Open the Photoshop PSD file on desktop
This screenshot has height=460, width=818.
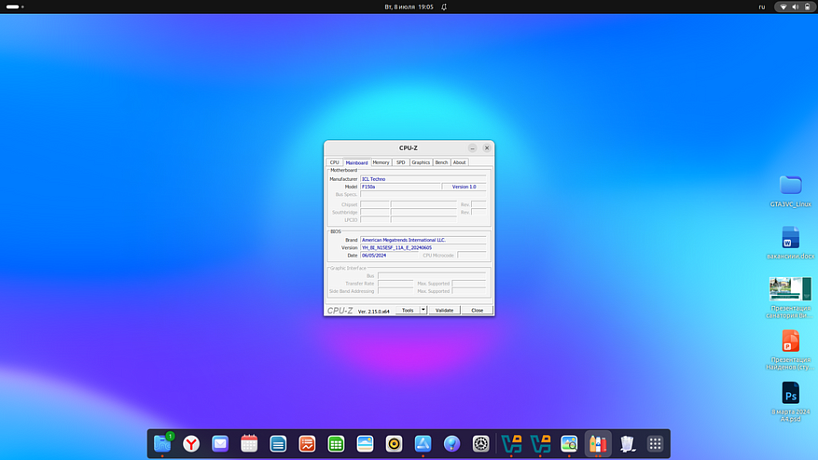click(790, 393)
